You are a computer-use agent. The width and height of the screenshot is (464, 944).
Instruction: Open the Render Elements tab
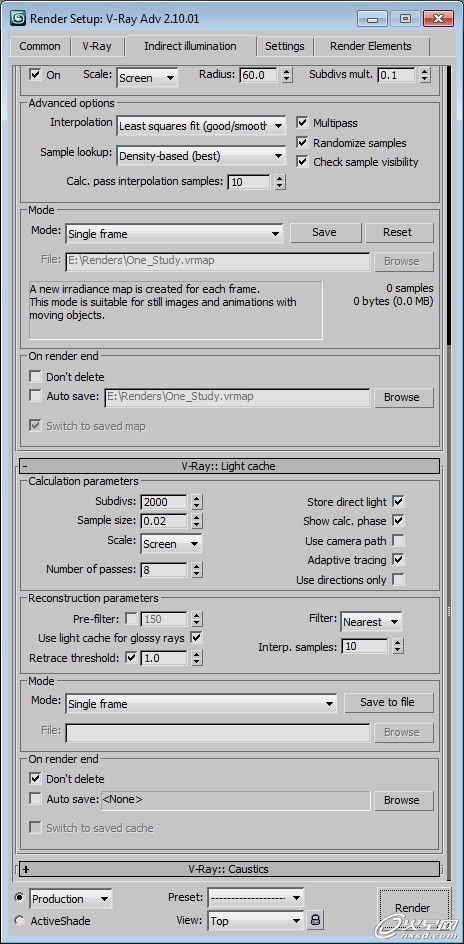click(x=371, y=46)
